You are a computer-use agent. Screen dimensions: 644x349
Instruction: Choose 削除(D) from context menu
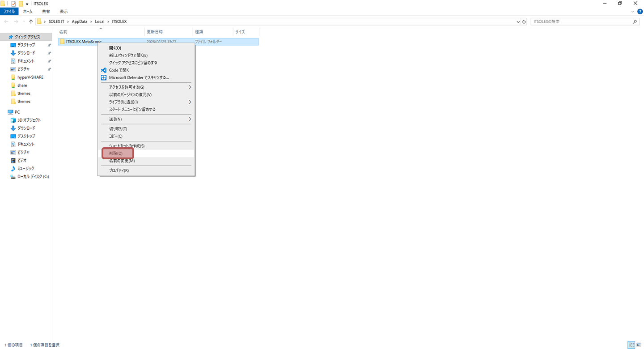coord(116,153)
